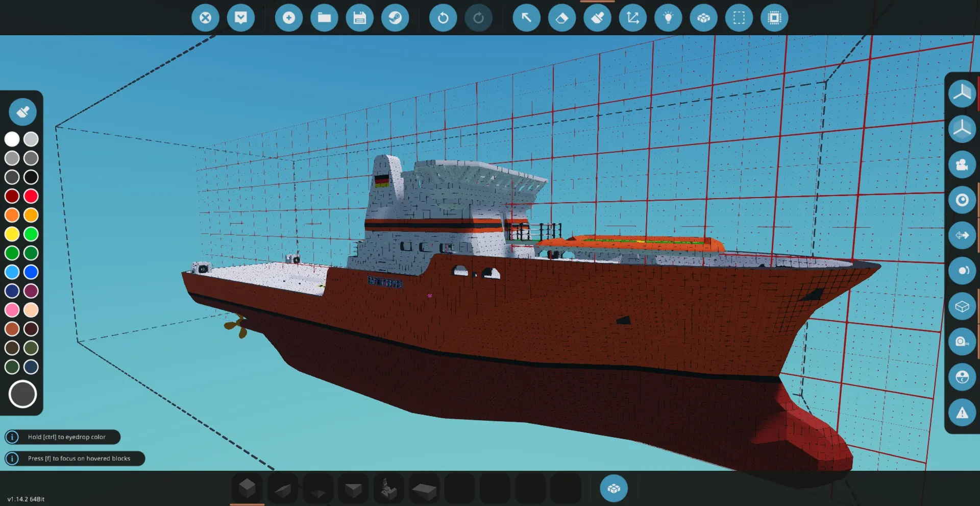Viewport: 980px width, 506px height.
Task: Pick the bright red color swatch
Action: coord(31,196)
